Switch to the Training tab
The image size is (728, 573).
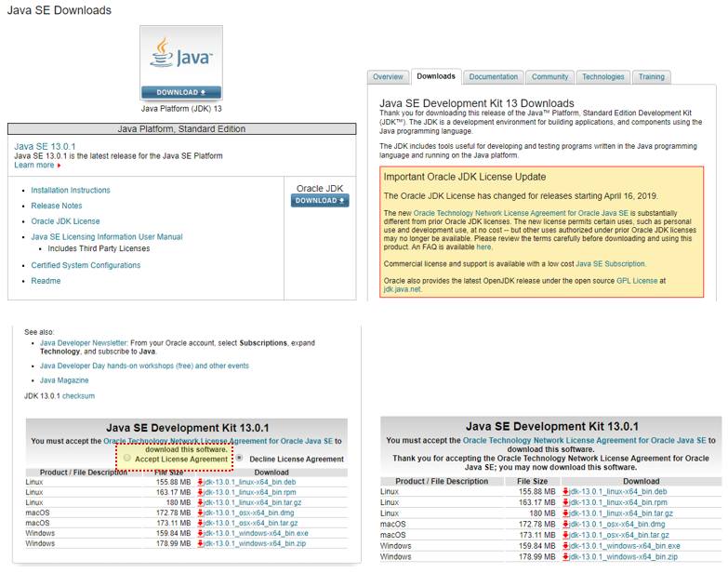[x=652, y=77]
